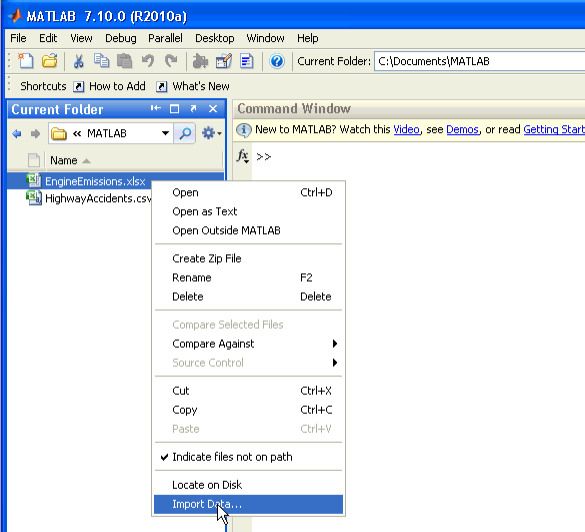Select Delete in the context menu
Image resolution: width=585 pixels, height=532 pixels.
pyautogui.click(x=248, y=297)
